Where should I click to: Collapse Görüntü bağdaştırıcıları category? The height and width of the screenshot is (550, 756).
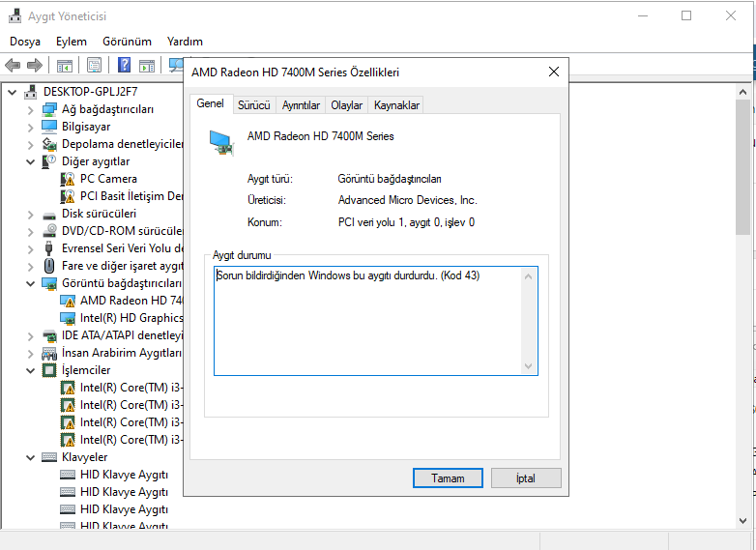tap(30, 283)
